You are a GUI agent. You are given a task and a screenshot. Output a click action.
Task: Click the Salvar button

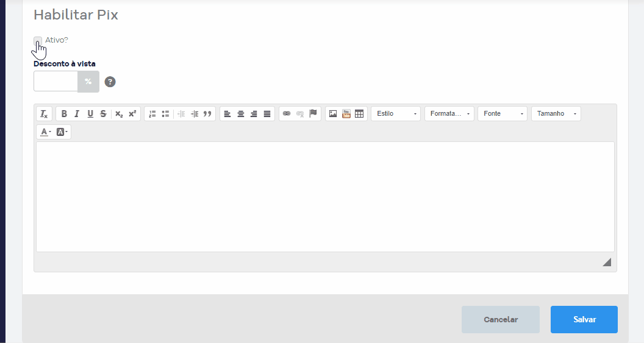click(x=584, y=319)
